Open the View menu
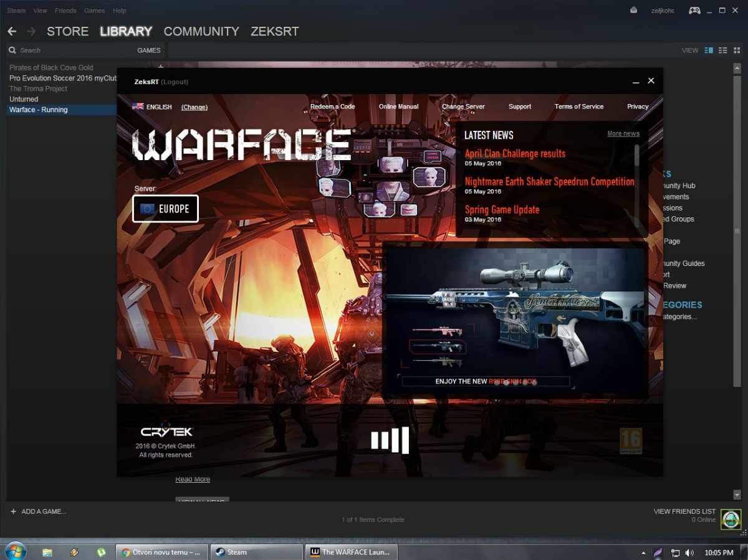 click(x=40, y=11)
